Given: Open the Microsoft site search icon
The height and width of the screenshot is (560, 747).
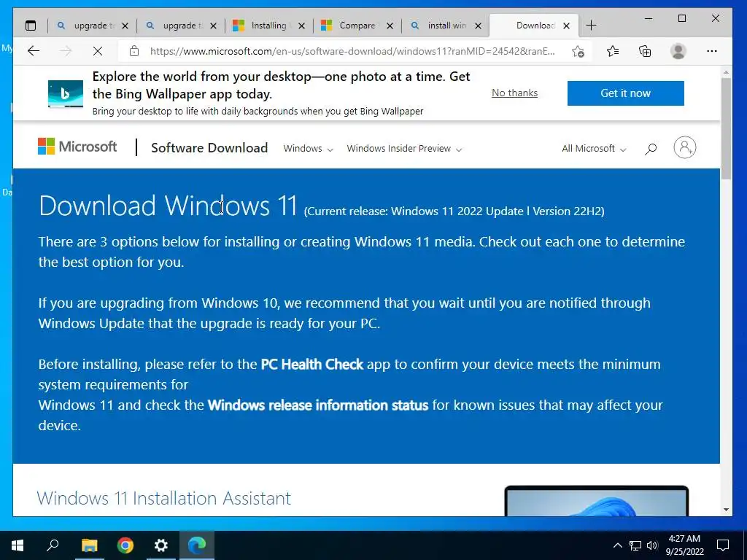Looking at the screenshot, I should 651,149.
